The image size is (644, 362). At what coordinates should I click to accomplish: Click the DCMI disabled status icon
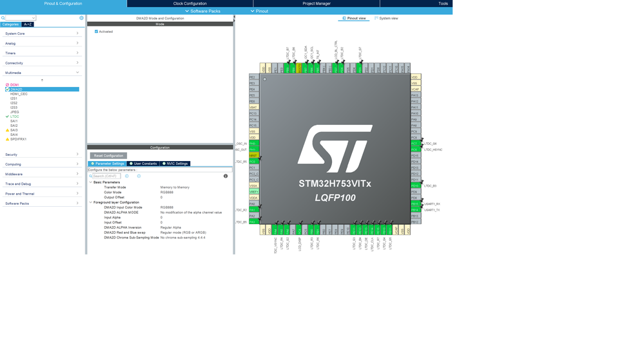tap(7, 85)
